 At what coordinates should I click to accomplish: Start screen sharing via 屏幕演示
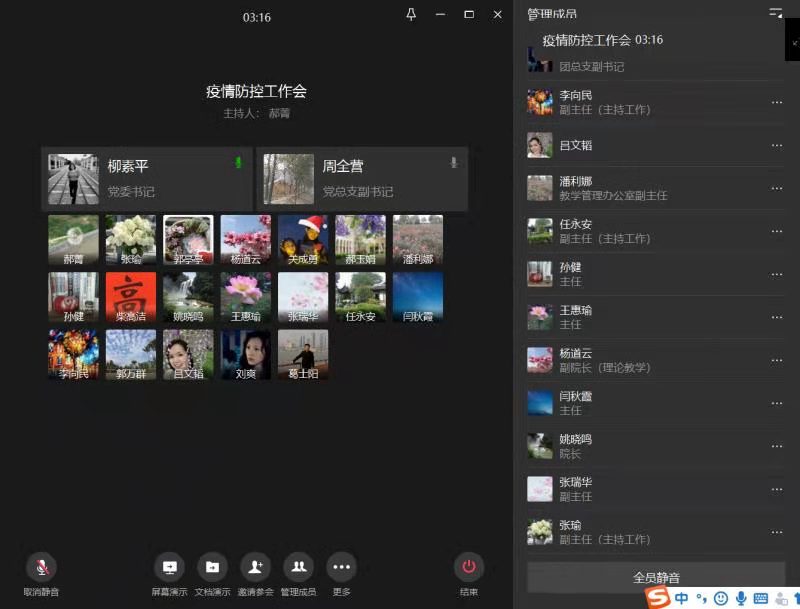coord(169,568)
